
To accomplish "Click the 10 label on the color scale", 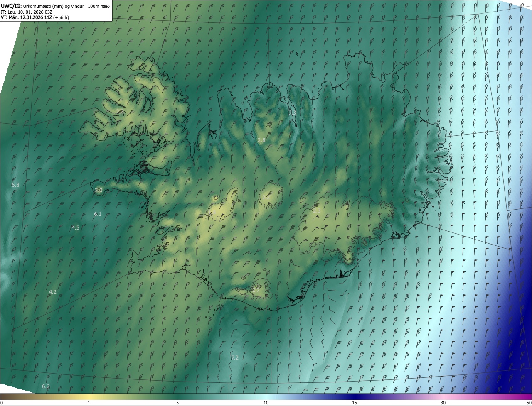I will click(266, 403).
